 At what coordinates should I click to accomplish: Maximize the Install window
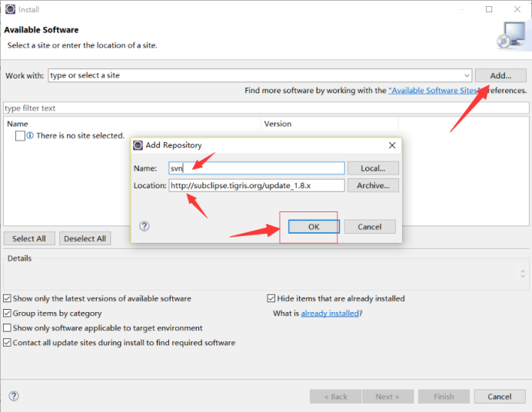click(489, 9)
